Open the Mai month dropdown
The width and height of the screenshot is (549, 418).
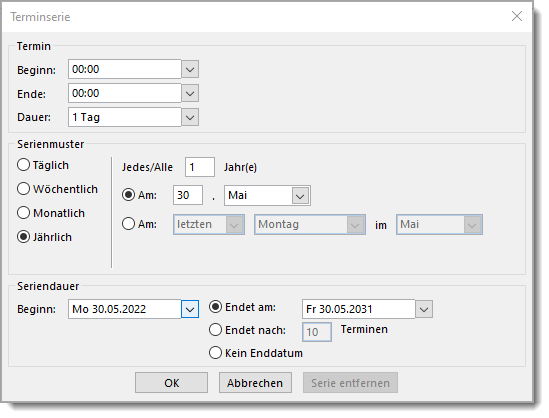[x=267, y=195]
